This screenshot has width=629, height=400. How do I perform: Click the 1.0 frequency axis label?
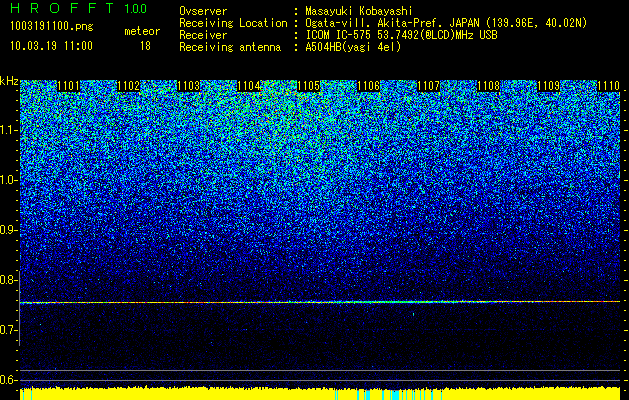[7, 180]
